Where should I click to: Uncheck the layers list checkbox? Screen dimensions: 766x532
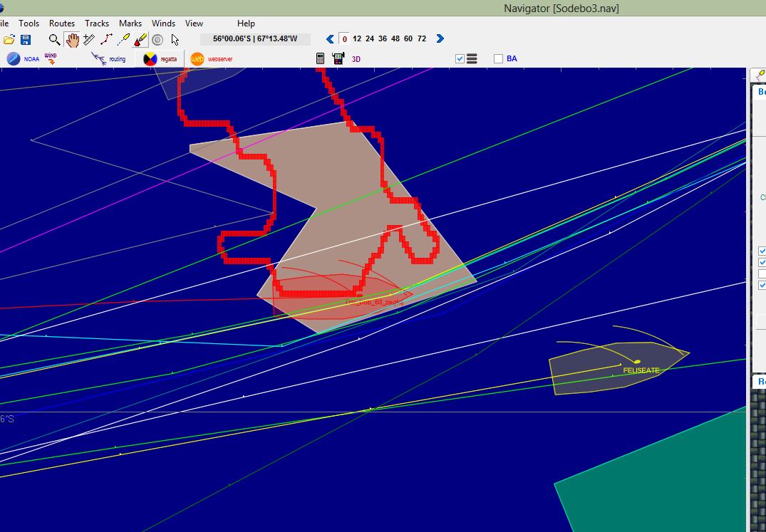coord(460,59)
